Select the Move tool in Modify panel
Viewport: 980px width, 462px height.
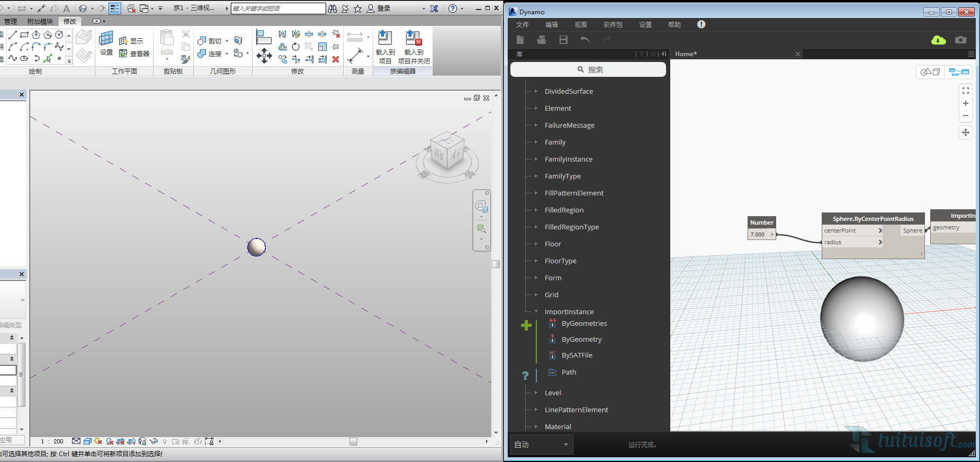(264, 56)
